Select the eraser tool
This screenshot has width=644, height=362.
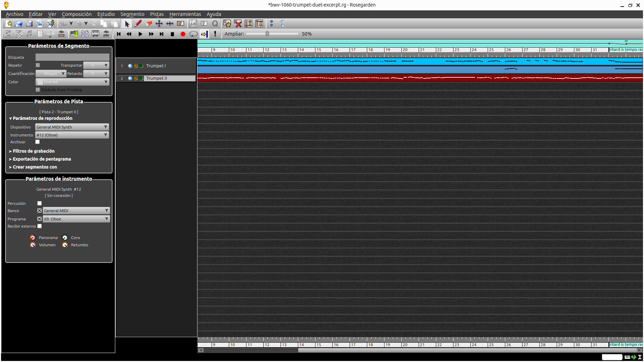(148, 23)
